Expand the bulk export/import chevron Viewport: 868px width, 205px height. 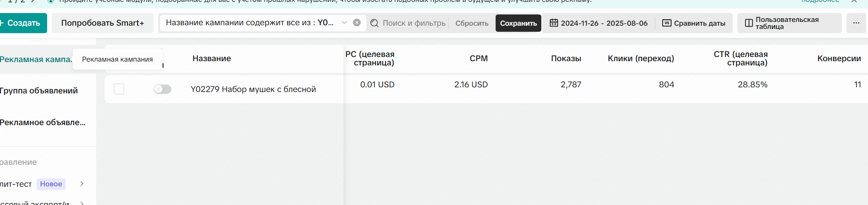tap(82, 203)
